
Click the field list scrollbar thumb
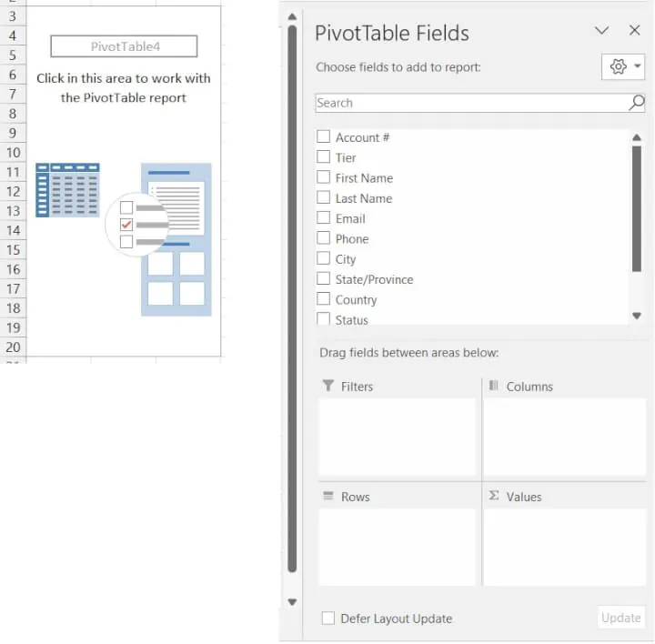637,209
